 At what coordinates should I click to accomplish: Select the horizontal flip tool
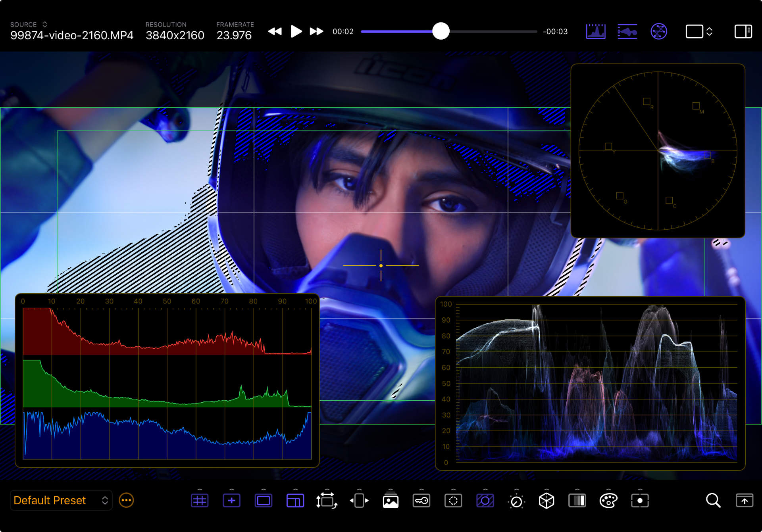click(359, 501)
